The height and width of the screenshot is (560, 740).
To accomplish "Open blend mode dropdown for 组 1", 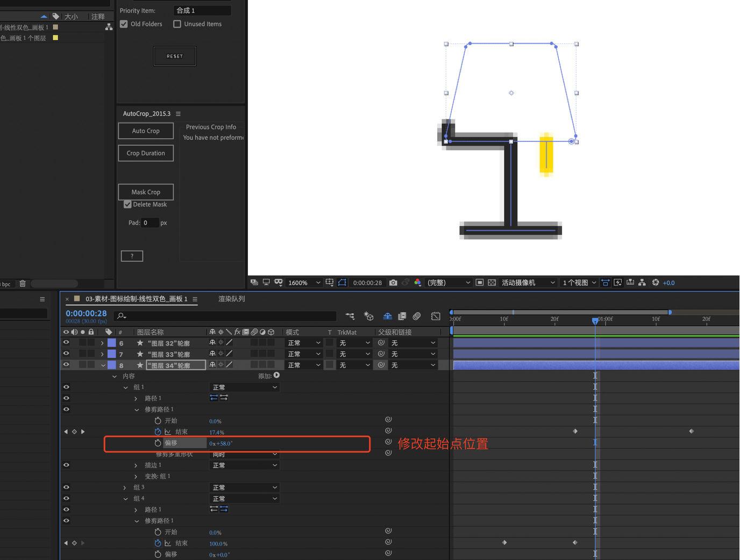I will (x=244, y=387).
